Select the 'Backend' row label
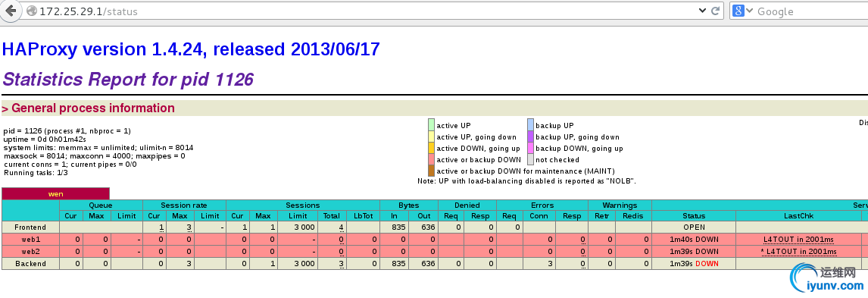The width and height of the screenshot is (868, 298). point(30,264)
